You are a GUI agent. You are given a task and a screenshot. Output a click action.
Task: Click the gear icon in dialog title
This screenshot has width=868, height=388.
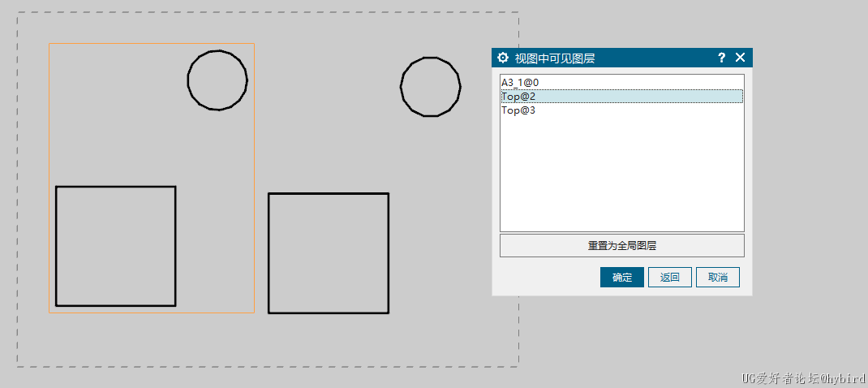point(503,58)
